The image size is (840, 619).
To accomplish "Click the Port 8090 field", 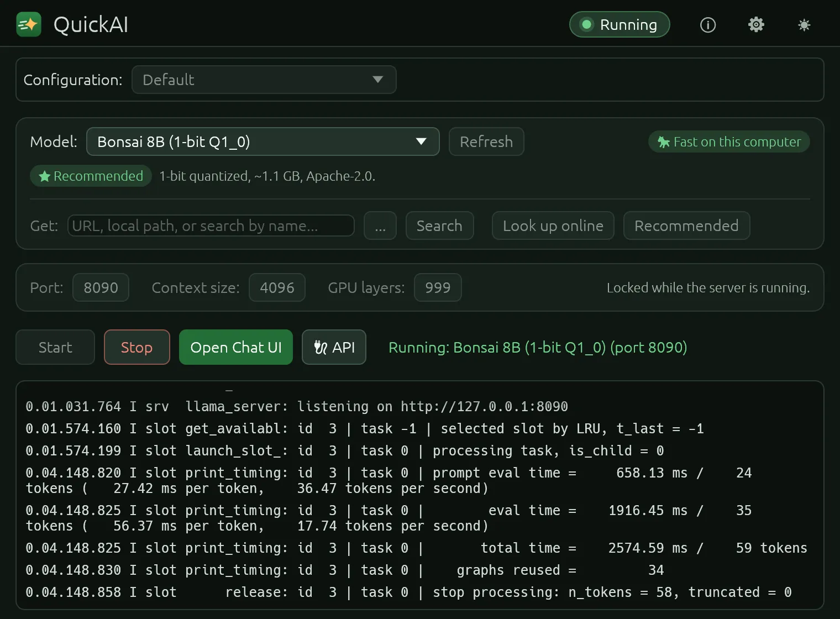I will point(101,287).
